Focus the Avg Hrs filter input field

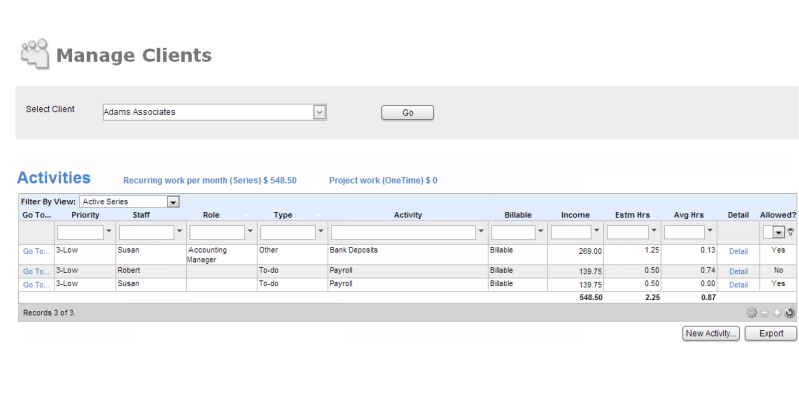(x=684, y=232)
